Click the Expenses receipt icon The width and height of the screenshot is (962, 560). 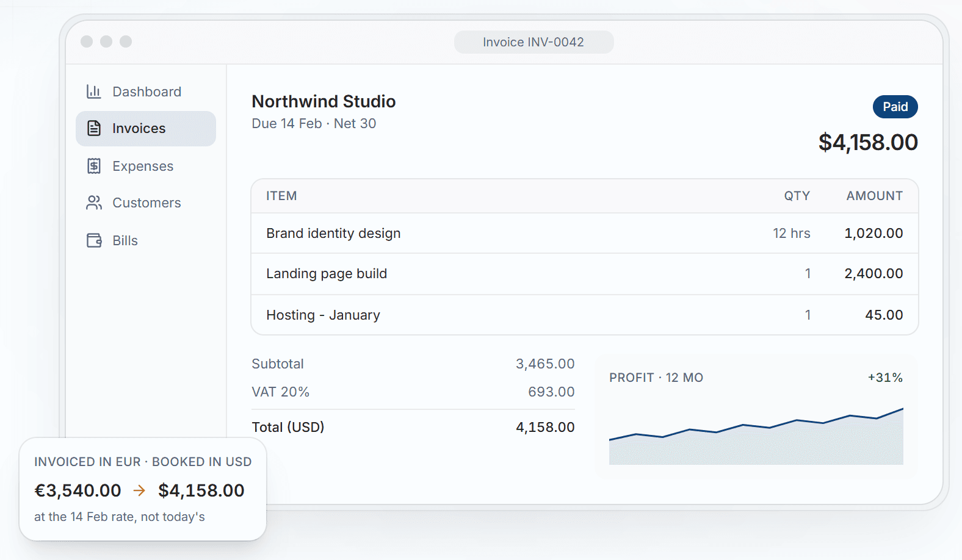(x=93, y=166)
